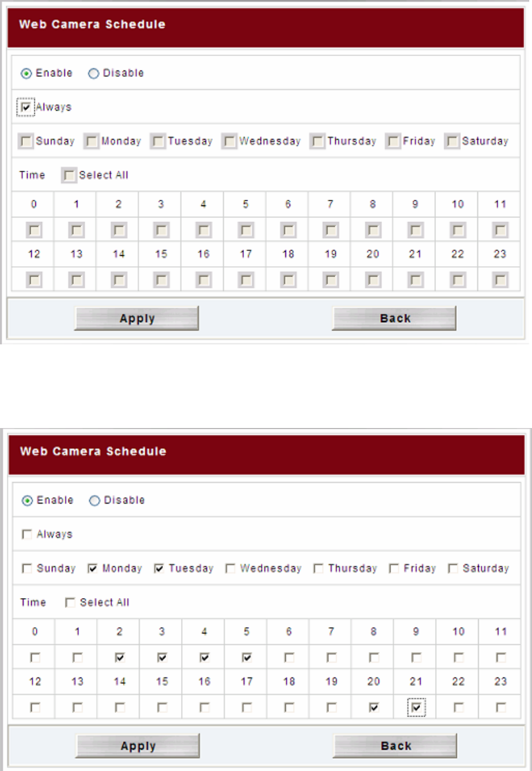Uncheck the ticked Tuesday checkbox
The width and height of the screenshot is (532, 771).
[159, 568]
